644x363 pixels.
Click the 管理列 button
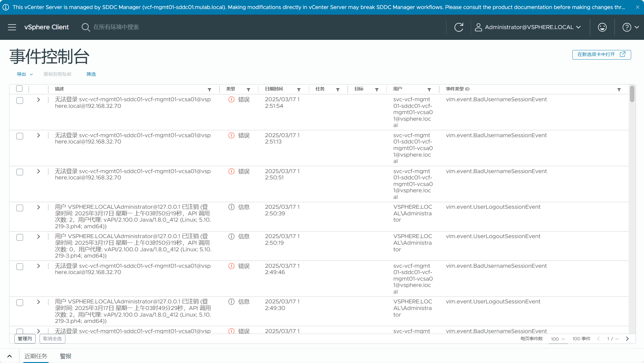click(25, 338)
